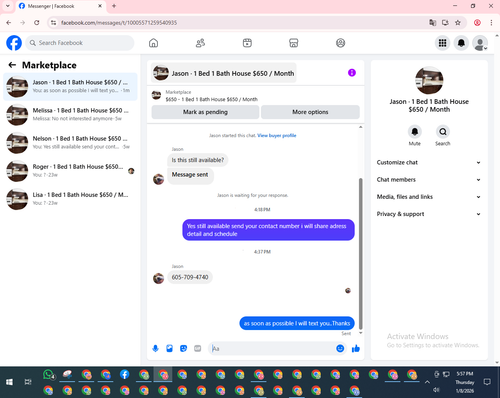This screenshot has height=398, width=500.
Task: Open the Facebook taskbar icon
Action: [x=124, y=375]
